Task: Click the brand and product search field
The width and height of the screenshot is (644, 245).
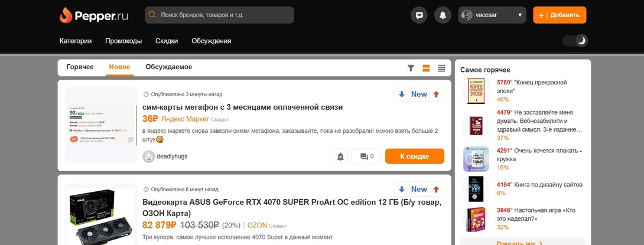Action: point(219,15)
